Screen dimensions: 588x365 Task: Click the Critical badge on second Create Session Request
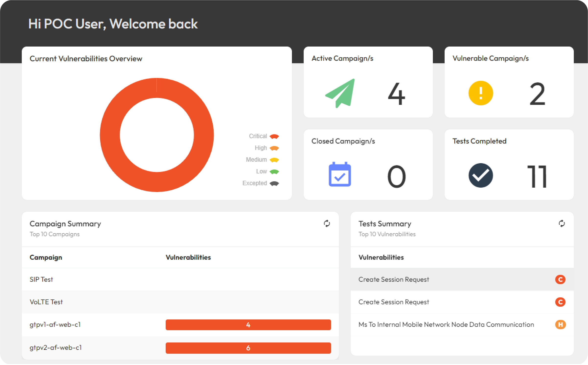click(560, 302)
